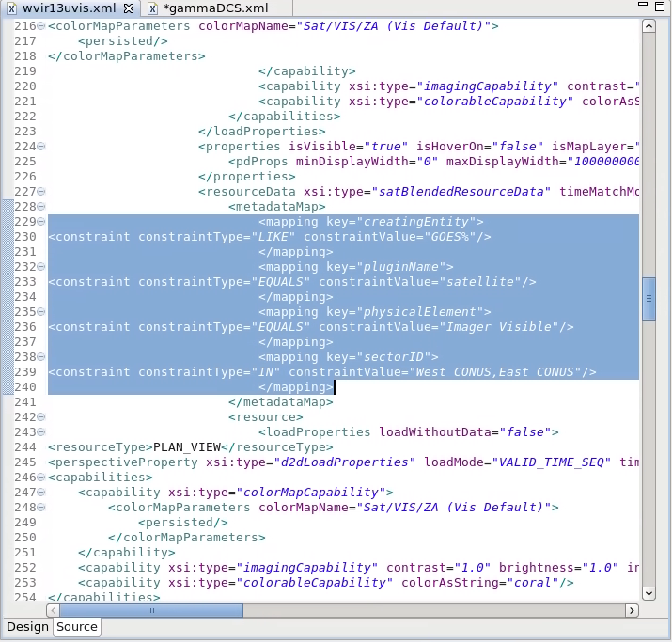Collapse the capabilities fold at line 246
Screen dimensions: 672x642
pyautogui.click(x=40, y=477)
